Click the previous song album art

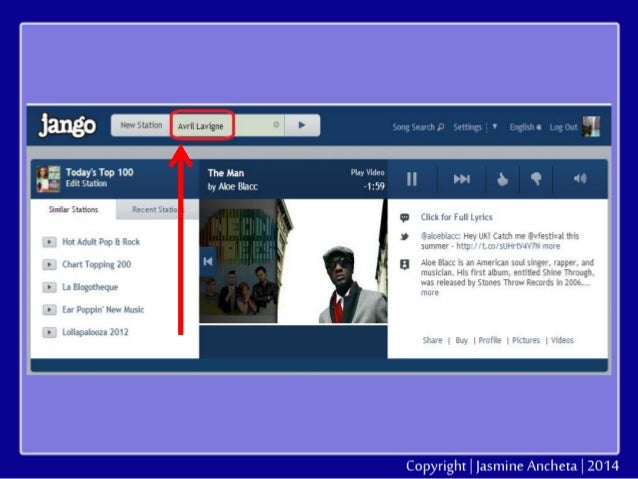click(238, 261)
